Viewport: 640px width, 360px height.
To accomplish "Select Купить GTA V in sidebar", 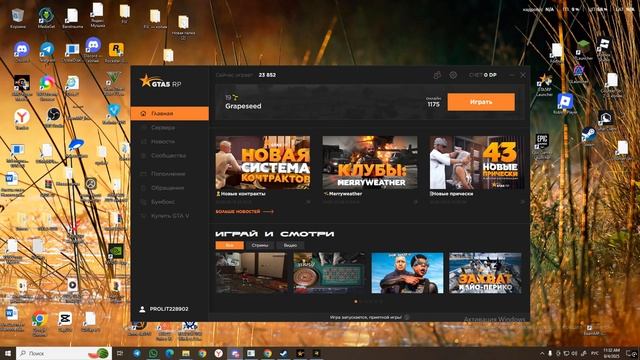I will 170,216.
